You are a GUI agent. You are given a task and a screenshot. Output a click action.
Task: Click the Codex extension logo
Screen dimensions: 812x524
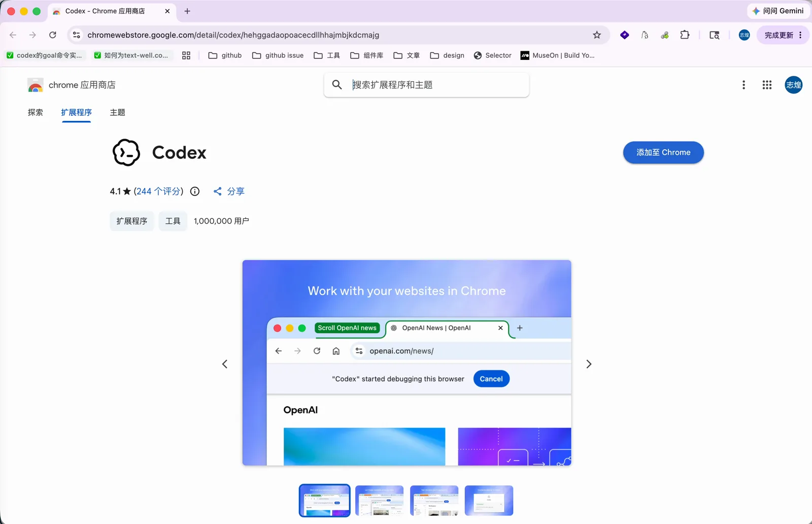point(126,152)
